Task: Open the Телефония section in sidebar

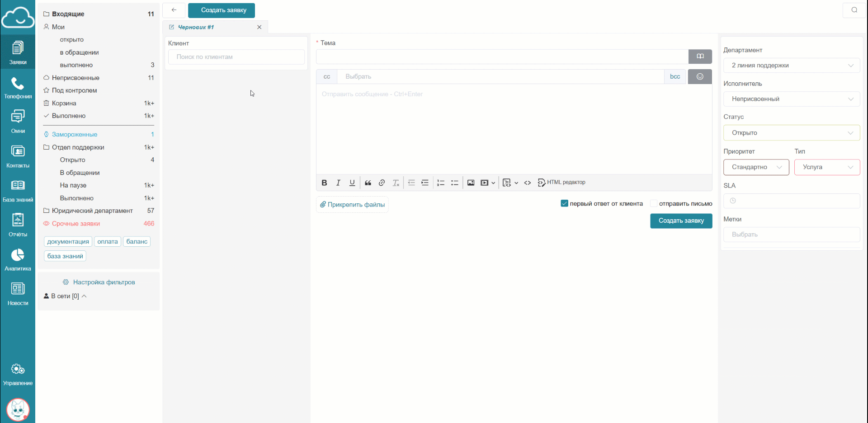Action: coord(18,88)
